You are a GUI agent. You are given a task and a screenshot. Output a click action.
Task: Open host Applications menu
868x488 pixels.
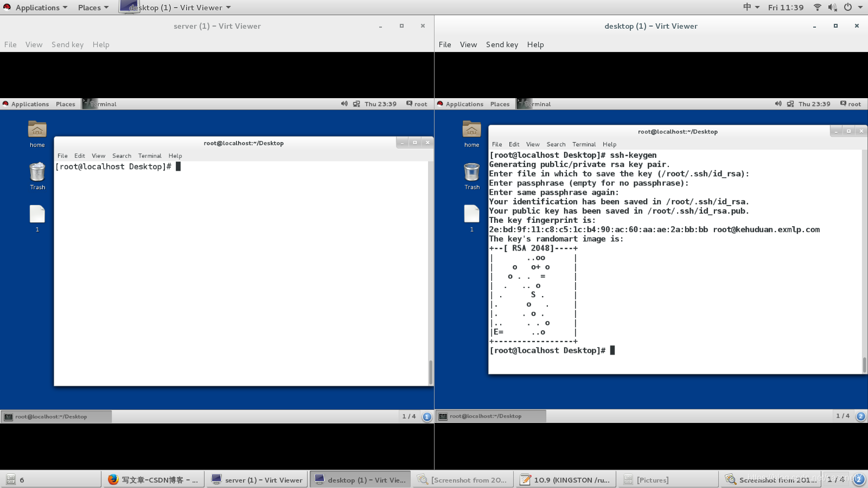pyautogui.click(x=36, y=7)
